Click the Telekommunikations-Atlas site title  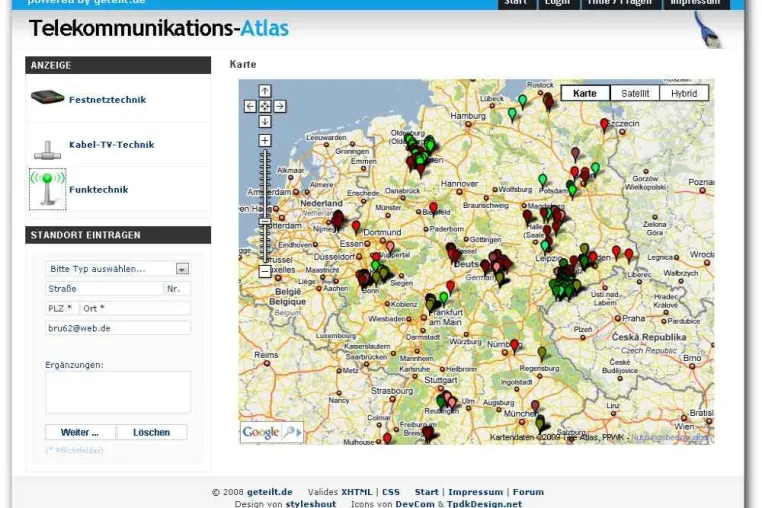coord(158,28)
